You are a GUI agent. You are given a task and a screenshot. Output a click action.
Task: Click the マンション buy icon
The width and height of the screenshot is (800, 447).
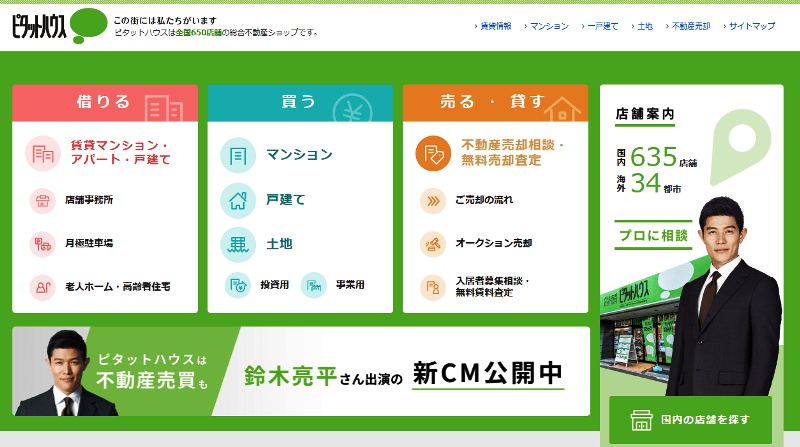point(238,155)
